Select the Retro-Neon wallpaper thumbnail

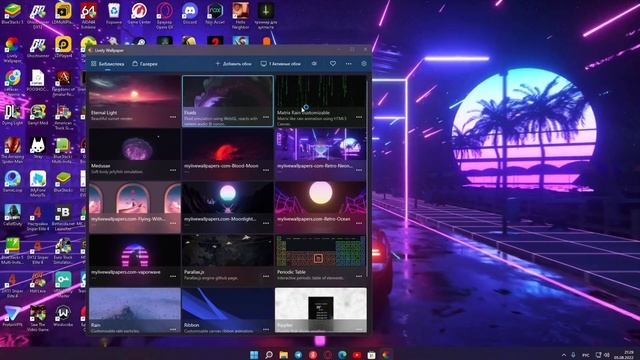point(320,154)
